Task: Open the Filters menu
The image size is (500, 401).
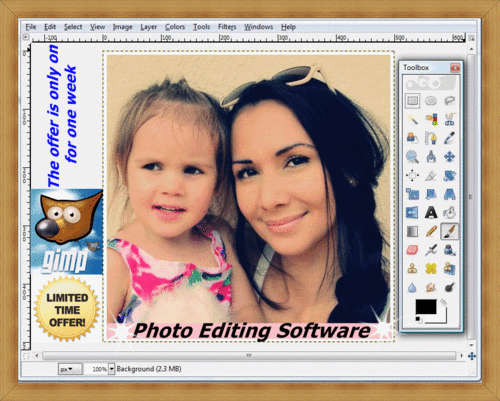Action: point(227,27)
